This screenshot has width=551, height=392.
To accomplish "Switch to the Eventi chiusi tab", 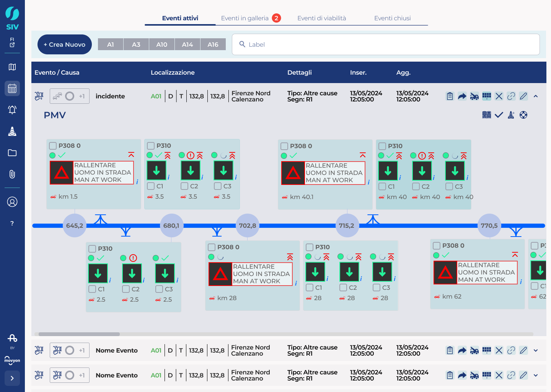I will [x=393, y=18].
